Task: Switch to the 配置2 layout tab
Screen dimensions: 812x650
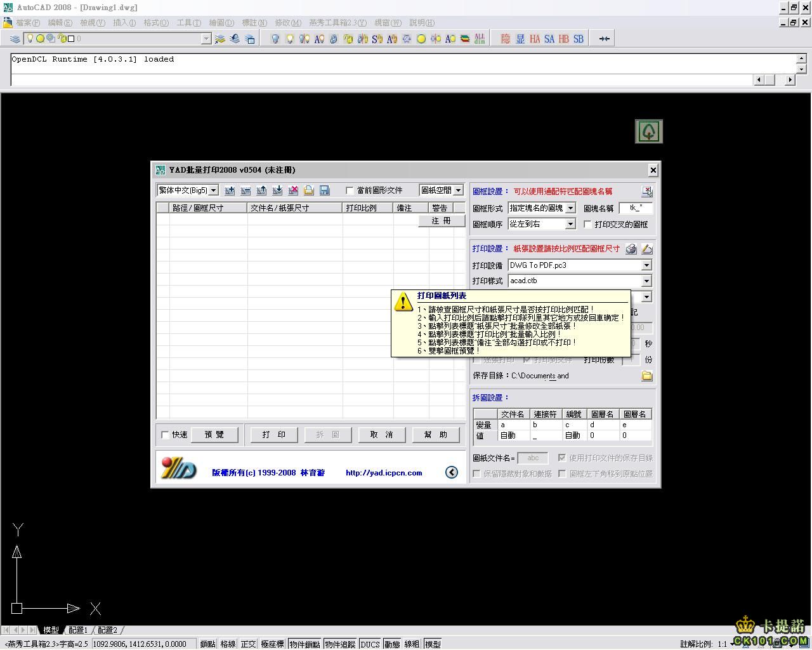Action: pyautogui.click(x=107, y=630)
